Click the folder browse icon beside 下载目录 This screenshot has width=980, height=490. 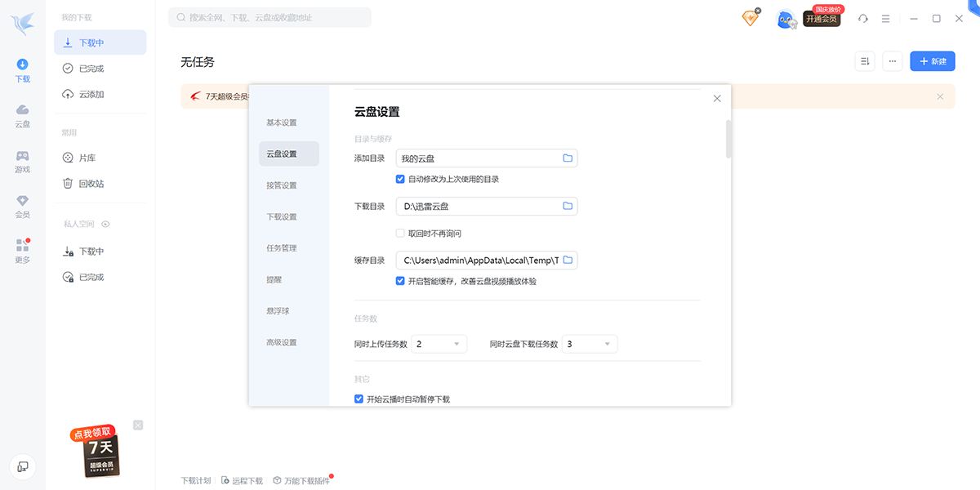click(568, 206)
